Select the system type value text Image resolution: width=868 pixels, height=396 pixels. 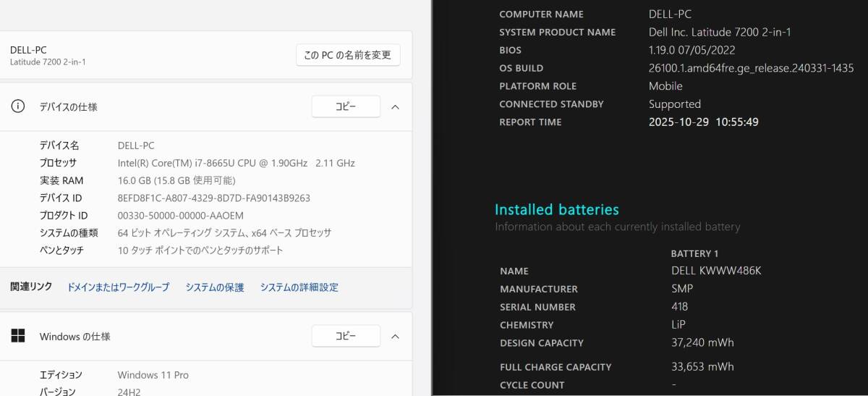pos(224,233)
